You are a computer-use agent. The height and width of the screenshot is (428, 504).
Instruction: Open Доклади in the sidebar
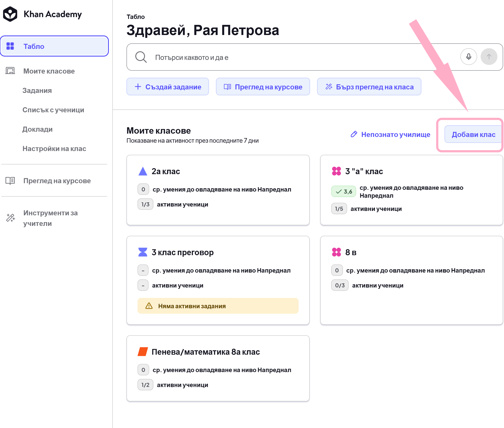(x=37, y=129)
